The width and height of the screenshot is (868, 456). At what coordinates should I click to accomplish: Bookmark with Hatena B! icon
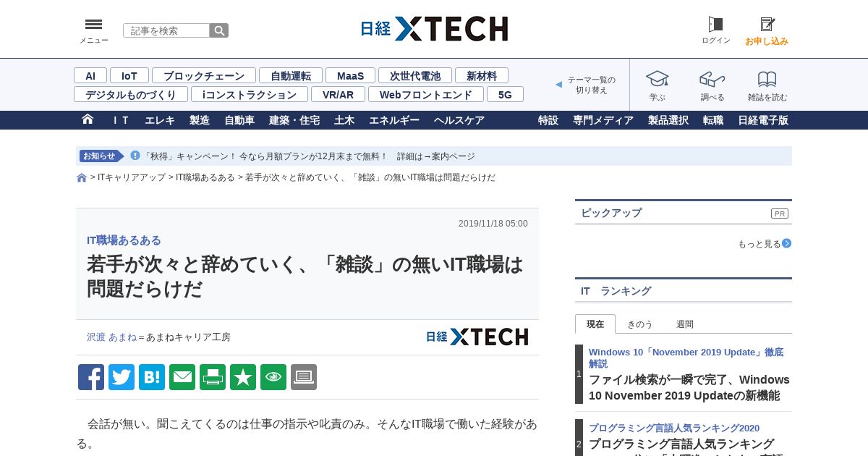point(152,377)
